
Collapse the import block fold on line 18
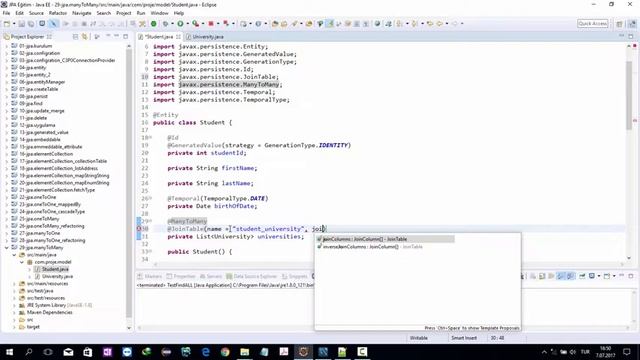(x=150, y=138)
